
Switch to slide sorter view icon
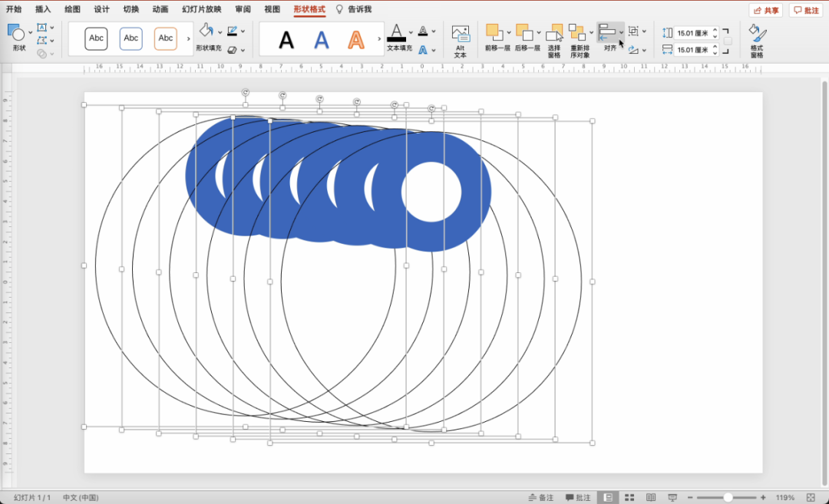629,497
